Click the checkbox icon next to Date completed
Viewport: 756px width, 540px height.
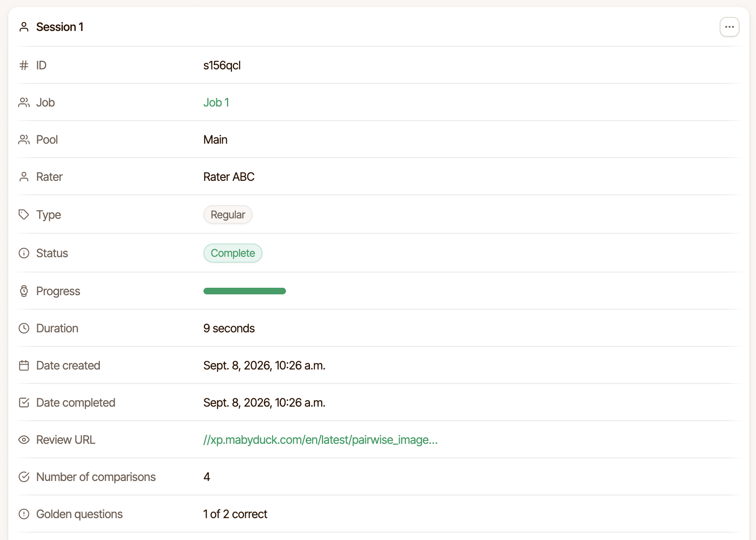coord(24,403)
